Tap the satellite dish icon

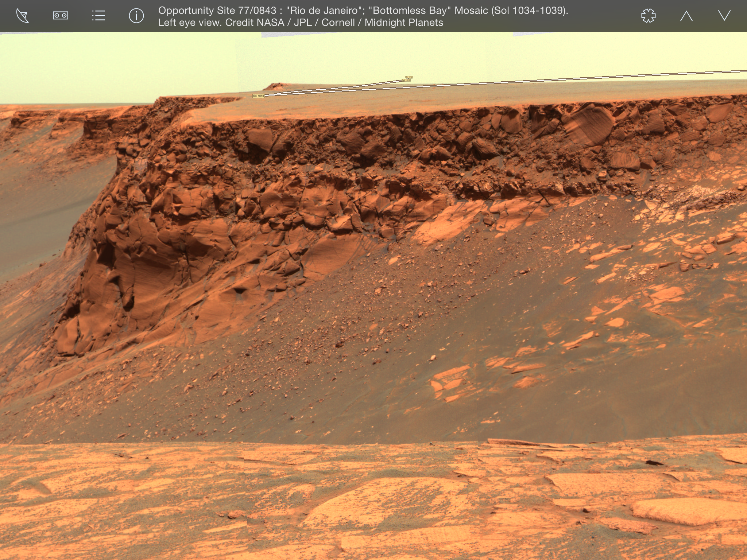pyautogui.click(x=23, y=16)
